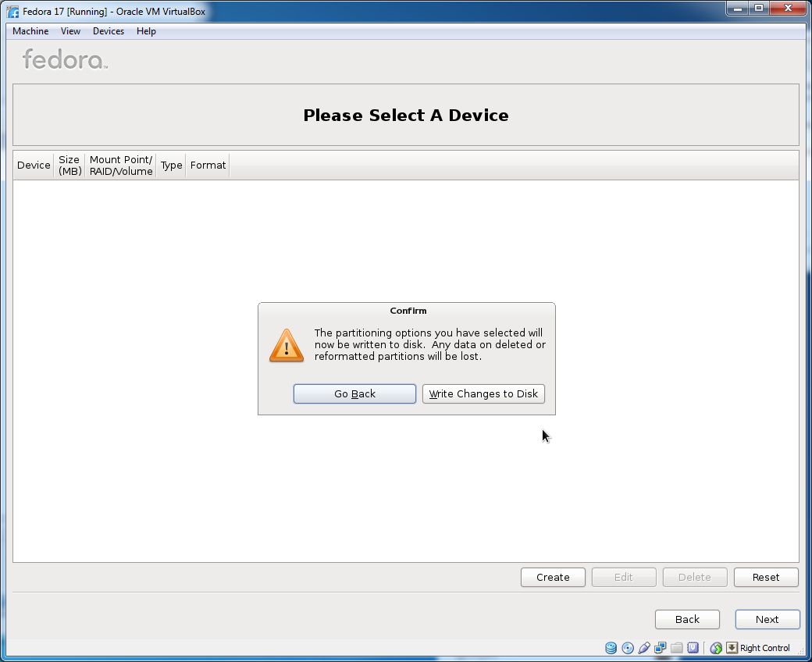Viewport: 812px width, 662px height.
Task: Click the Fedora VirtualBox title bar icon
Action: [13, 12]
